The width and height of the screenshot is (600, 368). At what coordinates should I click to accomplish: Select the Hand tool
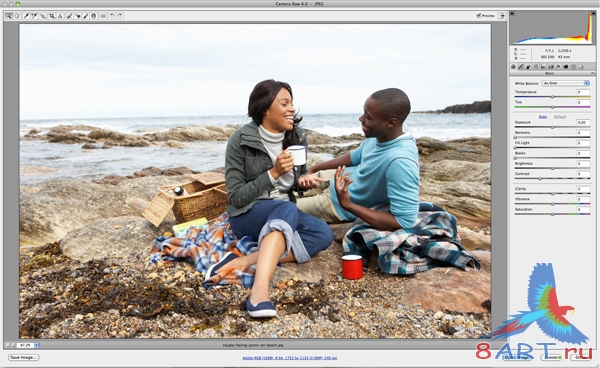click(16, 16)
